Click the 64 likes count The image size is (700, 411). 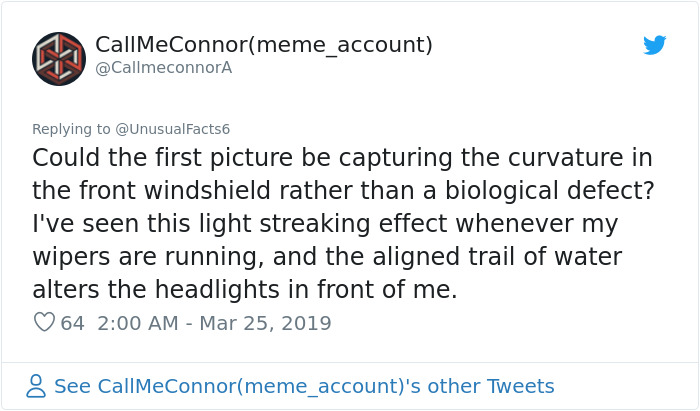pyautogui.click(x=72, y=323)
